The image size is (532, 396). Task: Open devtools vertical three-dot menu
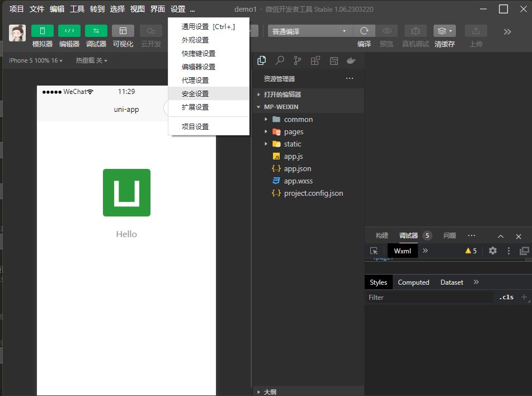click(x=509, y=251)
